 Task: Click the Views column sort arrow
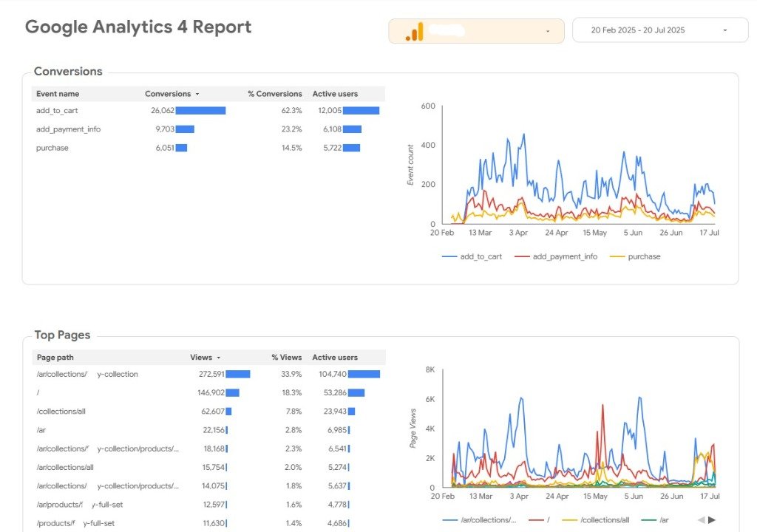[218, 358]
